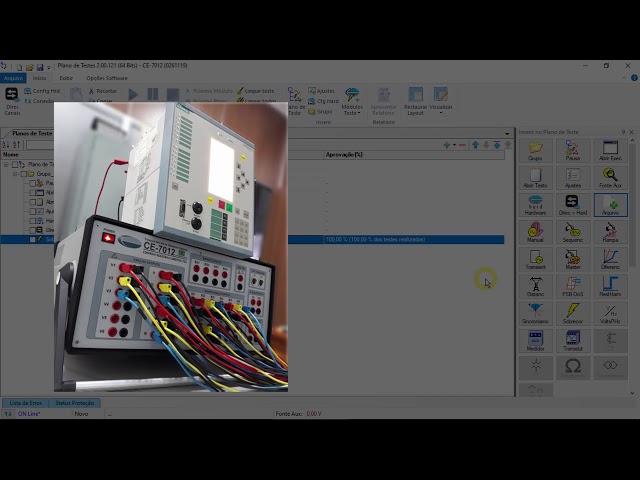The width and height of the screenshot is (640, 480).
Task: Check the Grupo folder checkbox
Action: coord(24,174)
